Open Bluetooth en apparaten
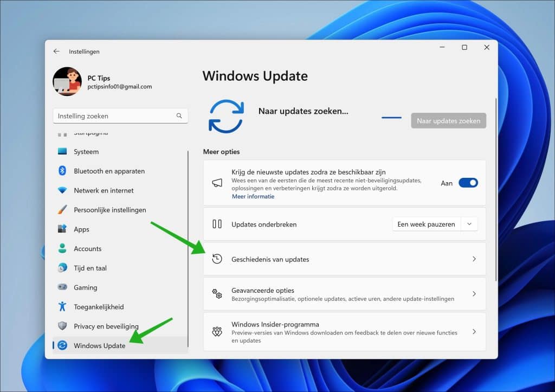This screenshot has width=555, height=392. pyautogui.click(x=120, y=171)
